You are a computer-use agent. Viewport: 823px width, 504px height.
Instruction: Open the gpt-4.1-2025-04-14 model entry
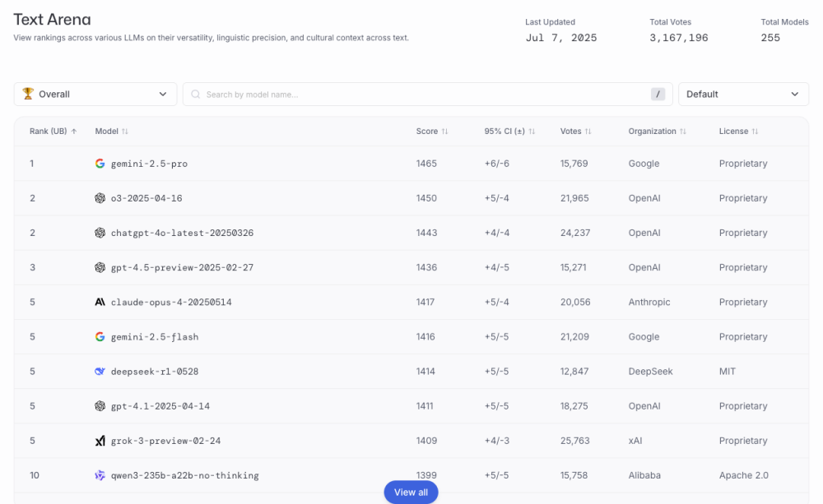click(x=160, y=406)
